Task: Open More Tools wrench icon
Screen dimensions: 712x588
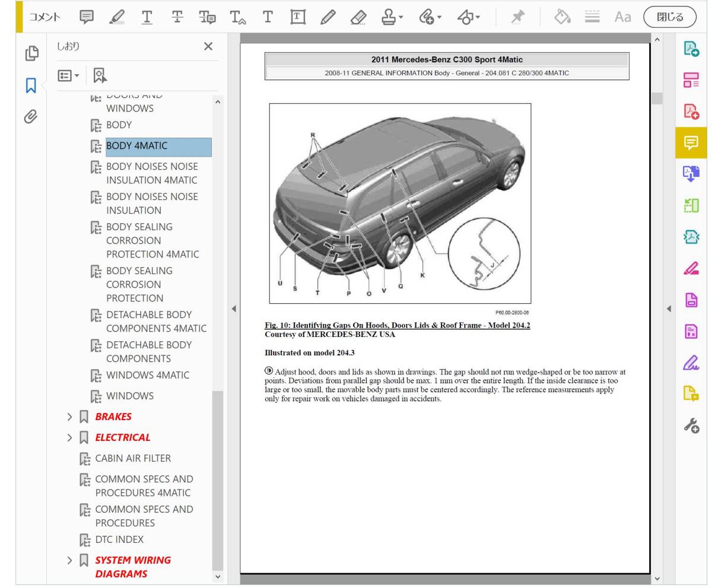Action: 691,426
